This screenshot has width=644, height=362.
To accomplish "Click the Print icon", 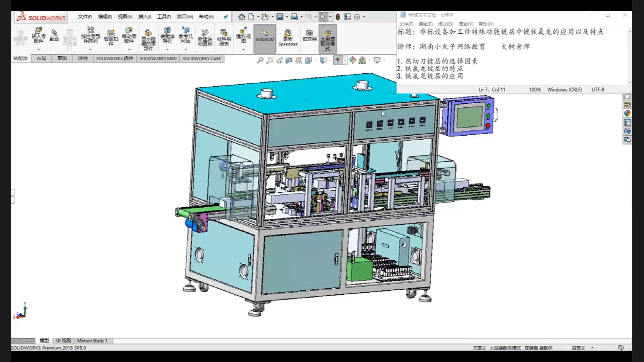I will click(294, 17).
